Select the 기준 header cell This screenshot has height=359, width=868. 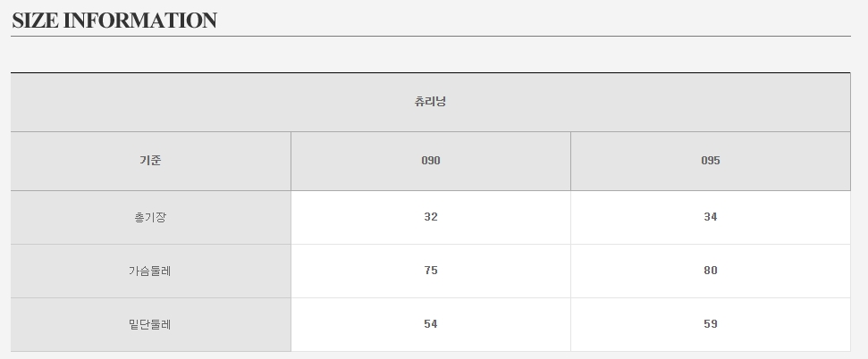tap(150, 161)
